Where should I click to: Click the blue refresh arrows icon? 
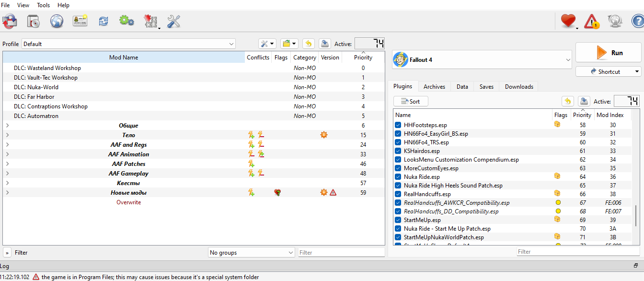click(x=103, y=21)
